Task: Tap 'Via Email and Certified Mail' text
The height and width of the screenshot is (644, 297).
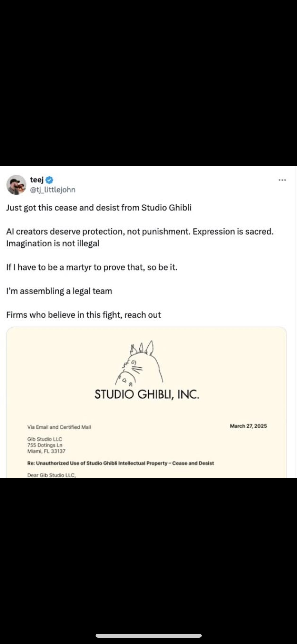Action: point(59,427)
